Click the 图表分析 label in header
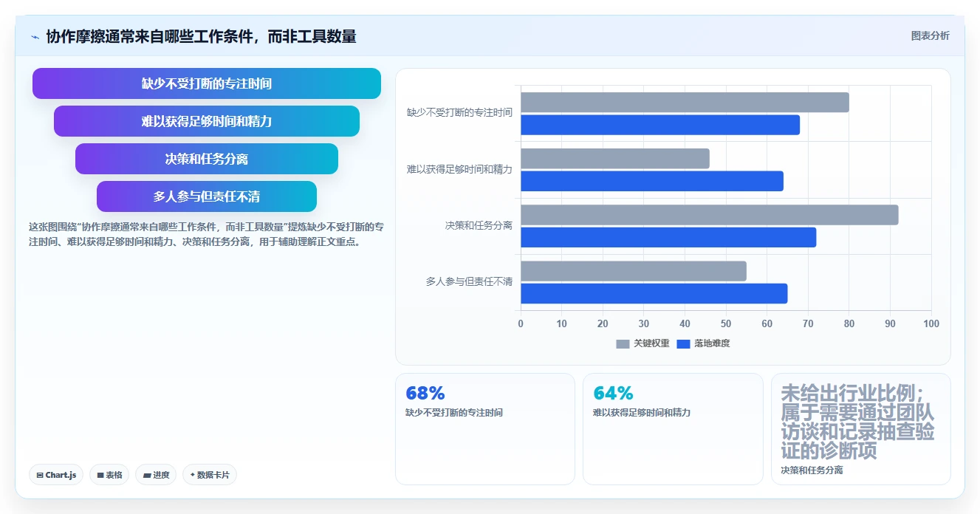The height and width of the screenshot is (514, 980). [x=931, y=35]
